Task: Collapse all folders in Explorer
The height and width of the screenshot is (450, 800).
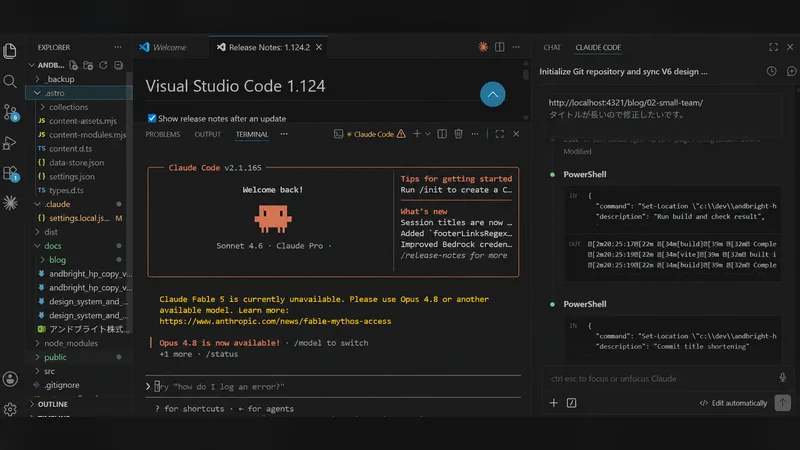Action: pyautogui.click(x=118, y=65)
